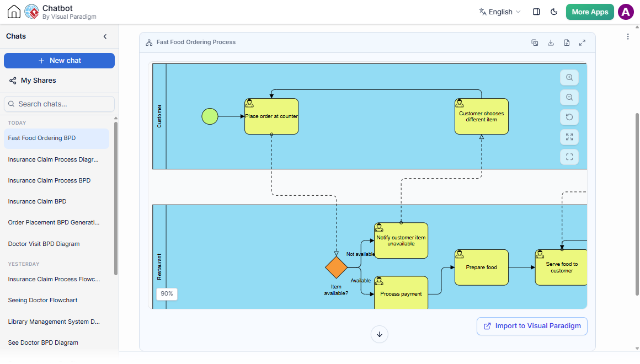The image size is (640, 364).
Task: Select the Item available gateway diamond
Action: pyautogui.click(x=337, y=267)
